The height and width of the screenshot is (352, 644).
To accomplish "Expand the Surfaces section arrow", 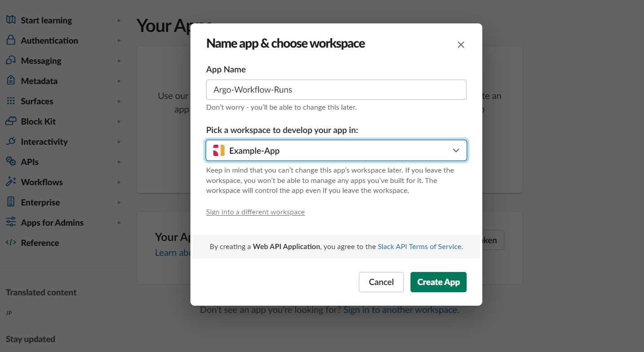I will point(119,101).
